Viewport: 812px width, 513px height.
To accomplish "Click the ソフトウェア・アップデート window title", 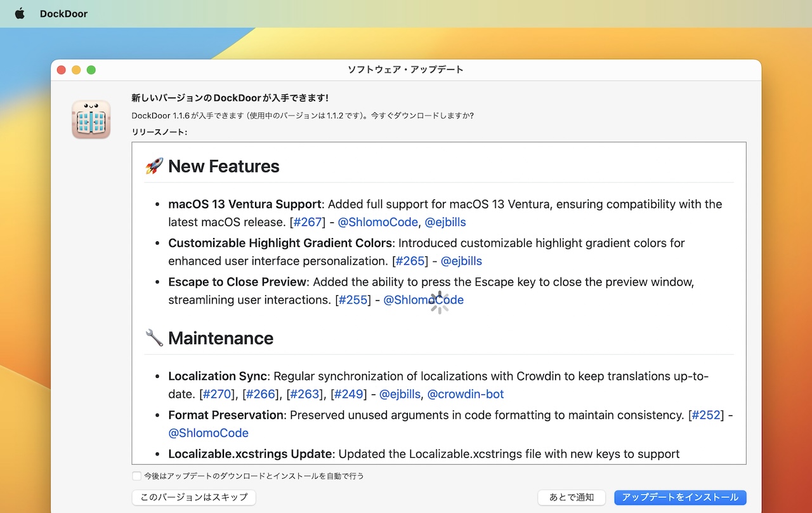I will [405, 70].
